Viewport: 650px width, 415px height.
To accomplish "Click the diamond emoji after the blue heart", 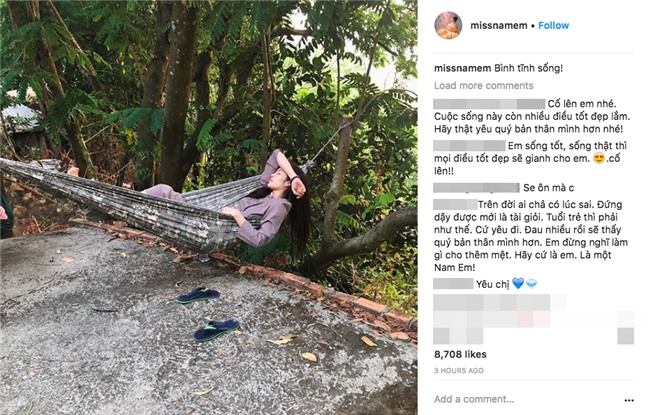I will (x=531, y=283).
